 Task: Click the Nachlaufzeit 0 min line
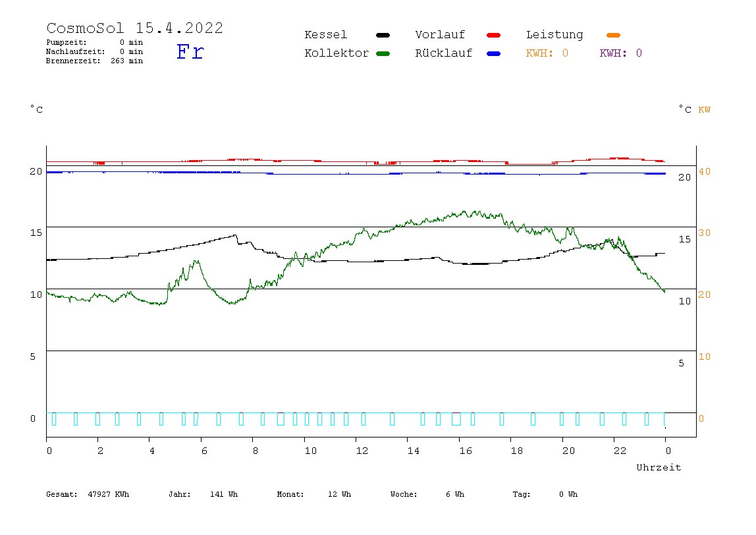[x=95, y=51]
